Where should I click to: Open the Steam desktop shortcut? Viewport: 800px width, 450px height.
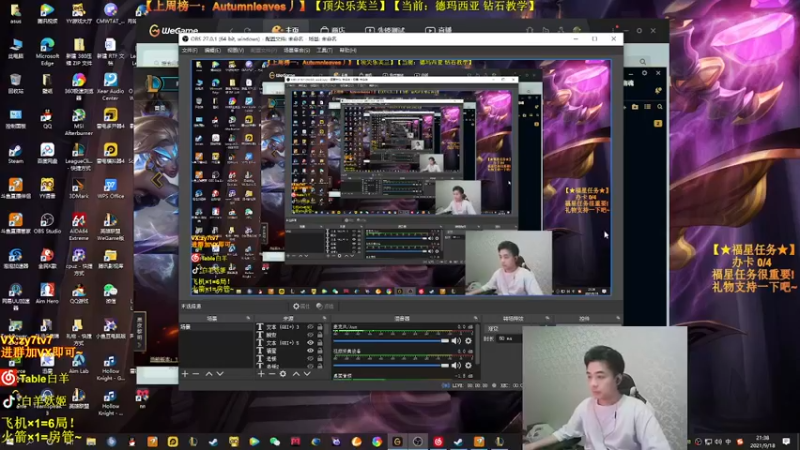coord(15,154)
